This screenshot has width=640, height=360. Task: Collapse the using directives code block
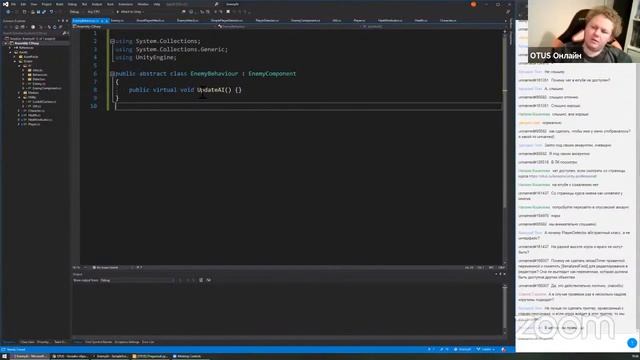pyautogui.click(x=112, y=41)
